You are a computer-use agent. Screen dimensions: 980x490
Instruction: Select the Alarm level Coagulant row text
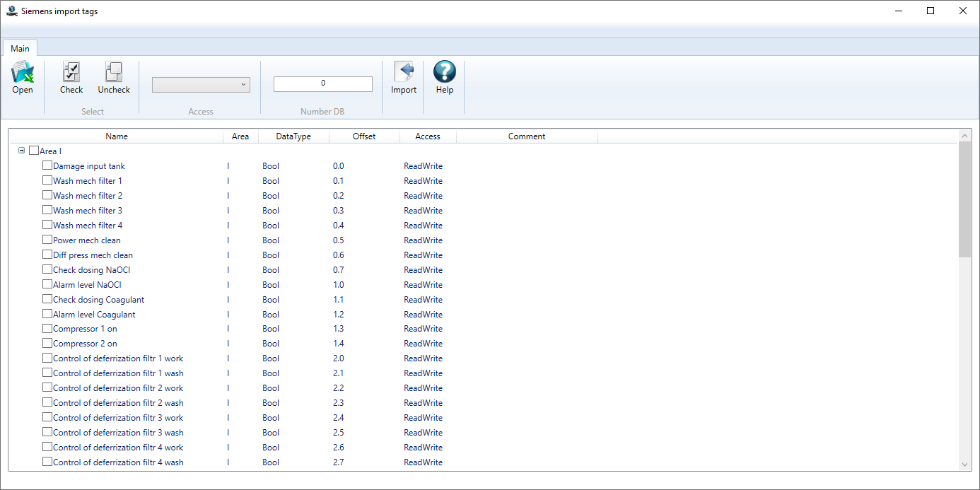click(94, 315)
